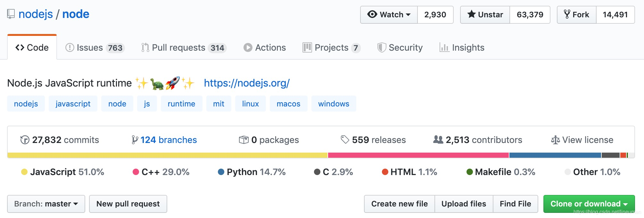
Task: Open the https://nodejs.org/ link
Action: tap(247, 83)
